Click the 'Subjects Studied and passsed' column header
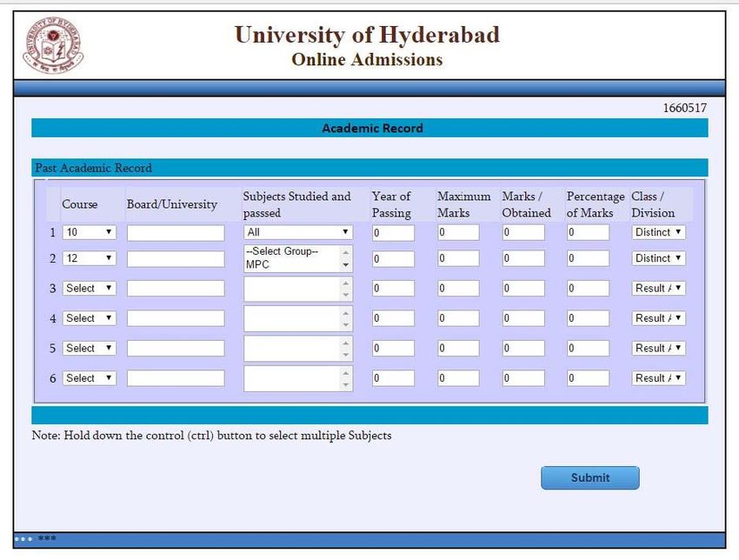 pos(297,204)
